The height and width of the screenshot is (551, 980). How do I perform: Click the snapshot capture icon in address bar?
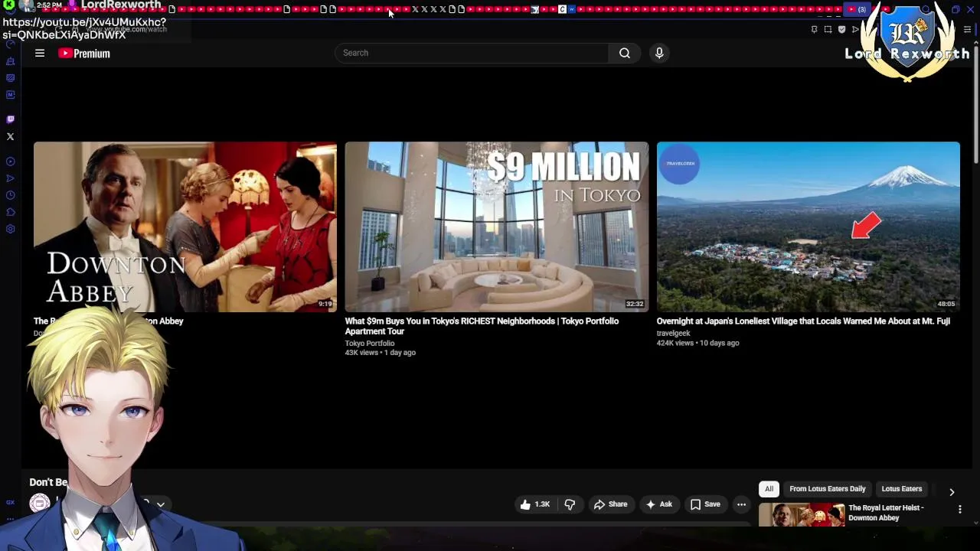click(828, 29)
